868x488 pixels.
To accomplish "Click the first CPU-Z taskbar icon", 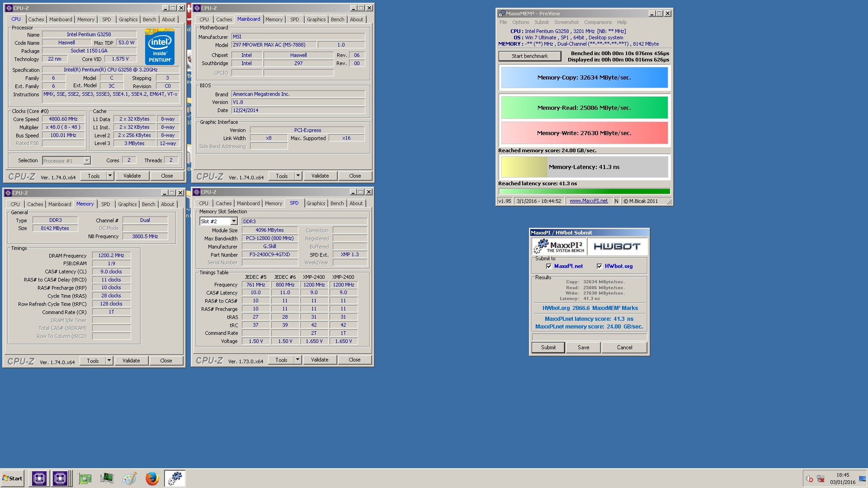I will [39, 478].
